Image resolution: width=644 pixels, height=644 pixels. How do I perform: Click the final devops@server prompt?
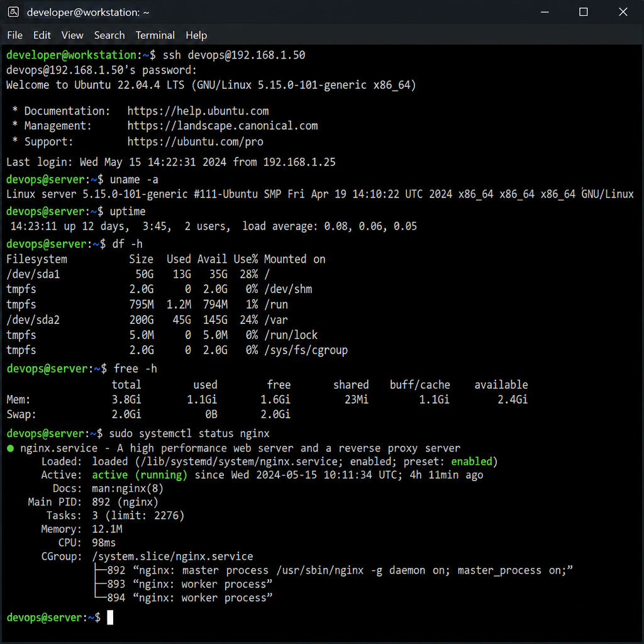[x=53, y=618]
